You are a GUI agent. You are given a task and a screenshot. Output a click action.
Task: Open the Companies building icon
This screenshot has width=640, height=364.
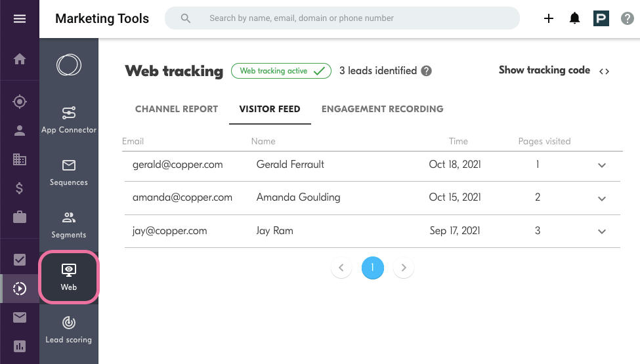tap(20, 159)
